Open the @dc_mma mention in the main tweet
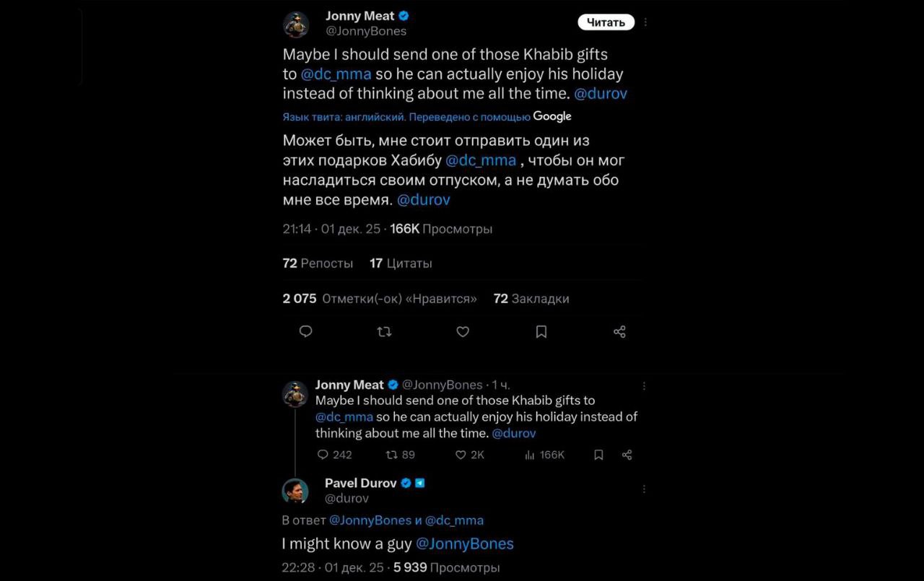This screenshot has height=581, width=924. [x=336, y=74]
